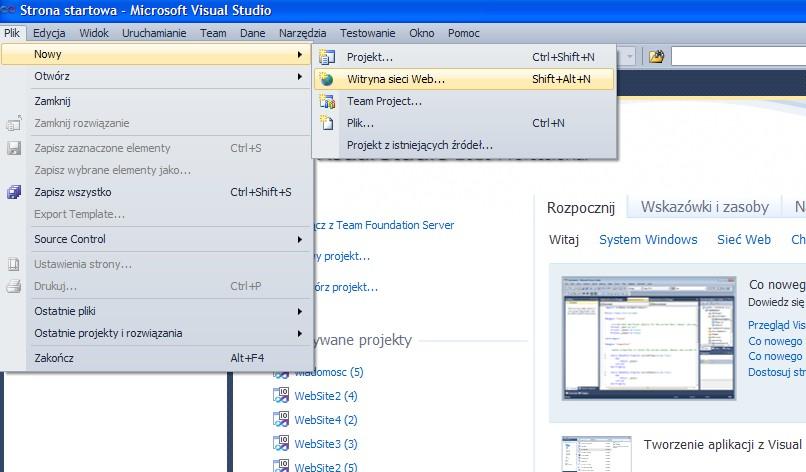Choose Team Project… menu entry
Screen dimensions: 806x472
click(464, 101)
